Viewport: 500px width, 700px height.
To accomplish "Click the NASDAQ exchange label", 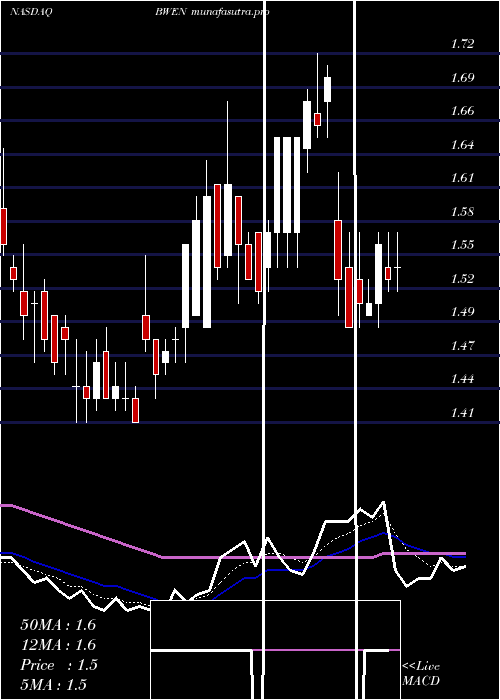I will click(31, 12).
